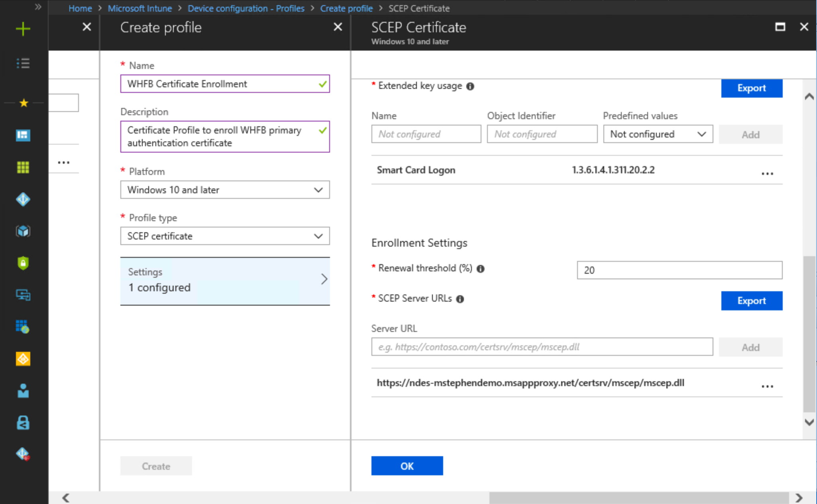817x504 pixels.
Task: Open the Dashboard icon in sidebar
Action: (x=23, y=135)
